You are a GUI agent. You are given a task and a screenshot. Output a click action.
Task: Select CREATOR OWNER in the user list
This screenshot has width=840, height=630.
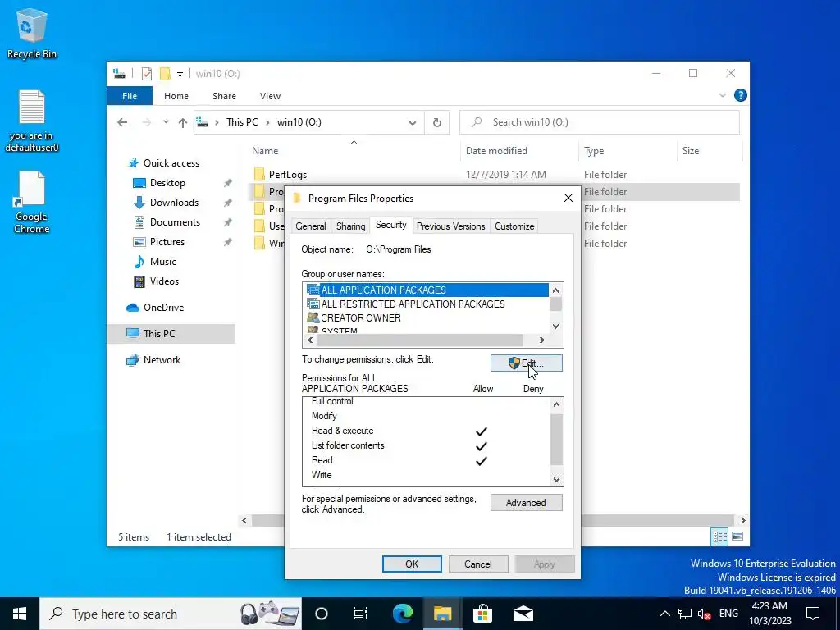[x=361, y=317]
